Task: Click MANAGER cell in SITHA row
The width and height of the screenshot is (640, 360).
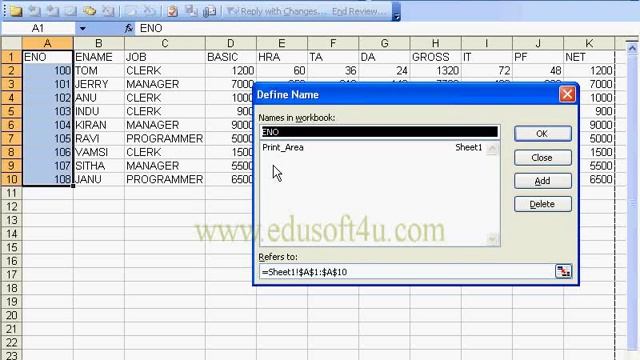Action: 165,166
